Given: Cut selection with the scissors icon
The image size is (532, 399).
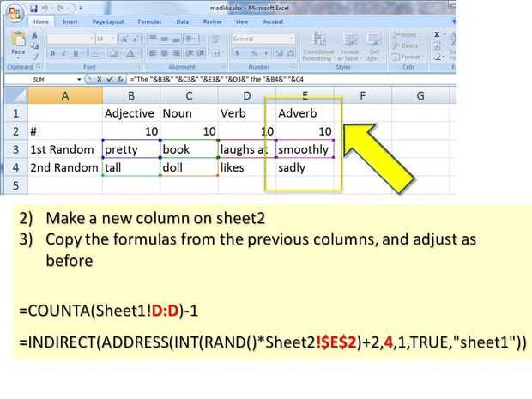Looking at the screenshot, I should (34, 35).
